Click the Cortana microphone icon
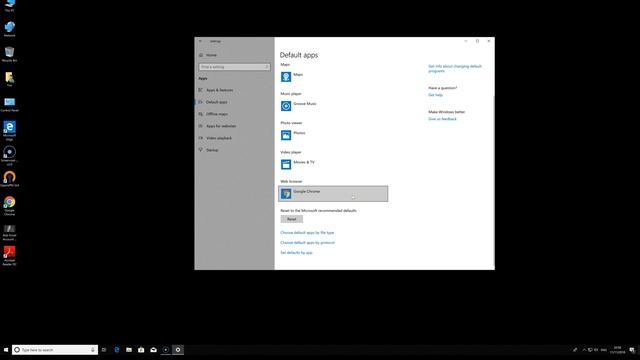640x360 pixels. [93, 350]
